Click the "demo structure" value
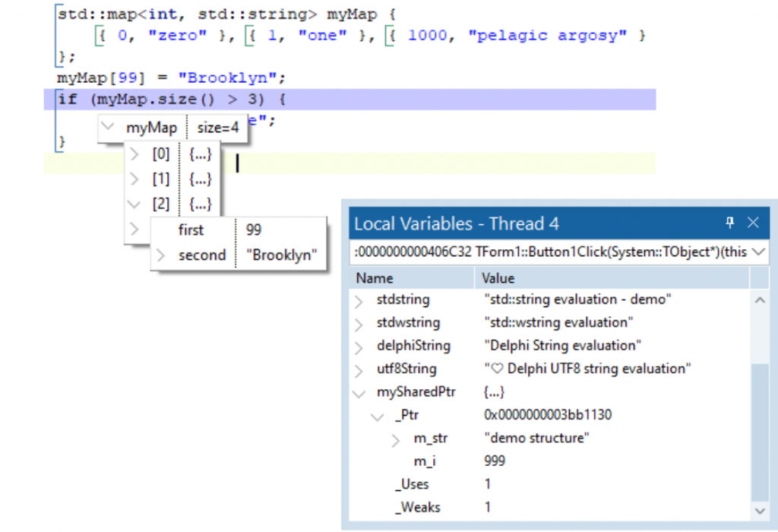 536,438
